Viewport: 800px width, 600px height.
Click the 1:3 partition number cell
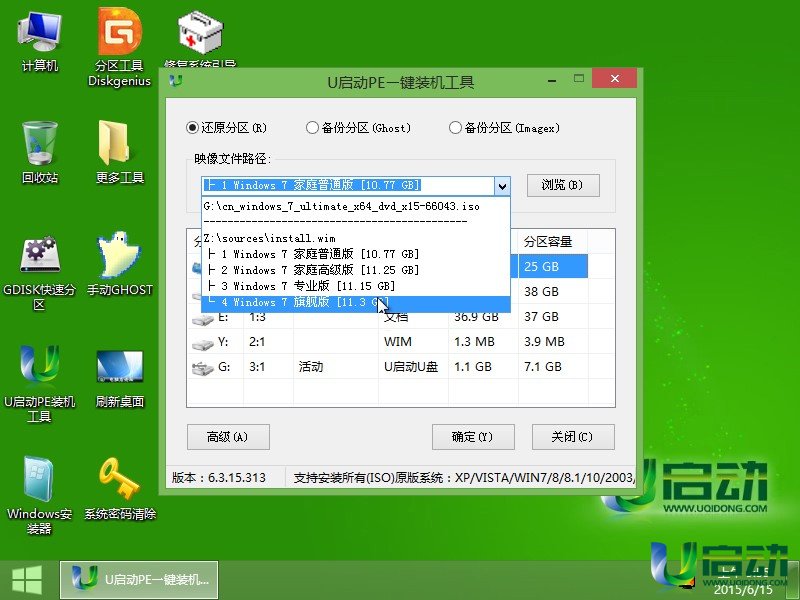[268, 317]
